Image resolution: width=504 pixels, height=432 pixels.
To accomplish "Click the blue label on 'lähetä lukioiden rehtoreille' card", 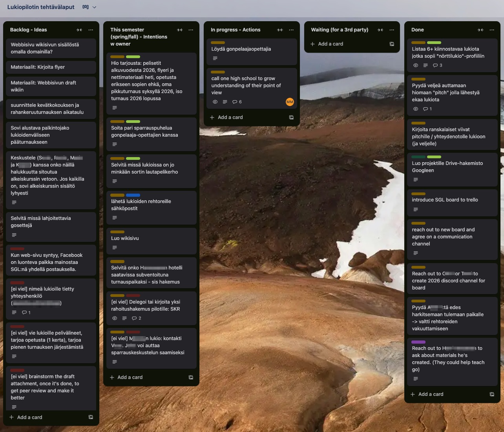I will tap(133, 195).
